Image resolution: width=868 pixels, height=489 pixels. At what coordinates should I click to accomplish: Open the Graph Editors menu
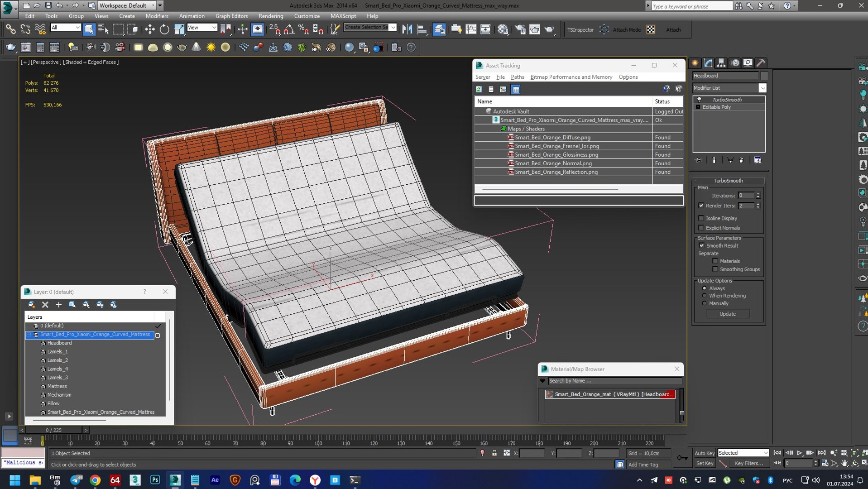click(231, 16)
